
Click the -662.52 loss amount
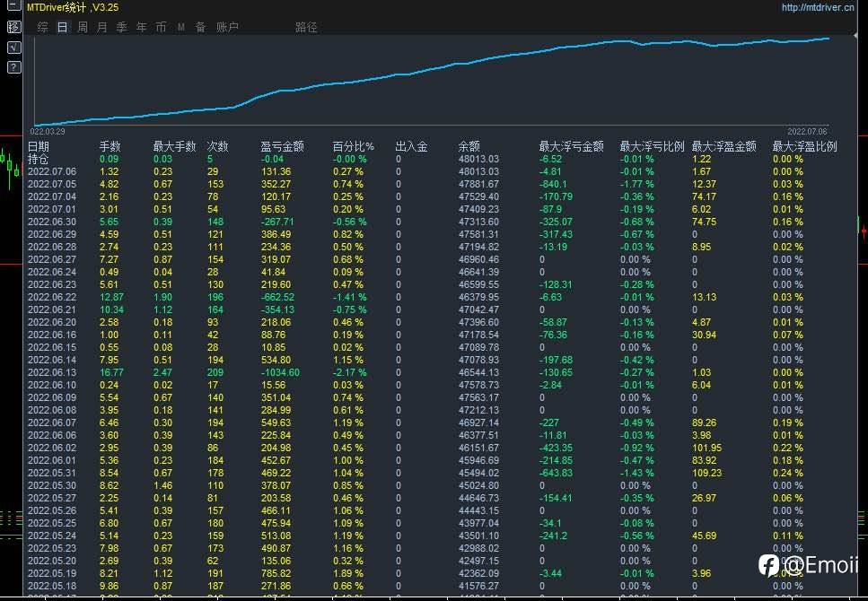tap(277, 297)
